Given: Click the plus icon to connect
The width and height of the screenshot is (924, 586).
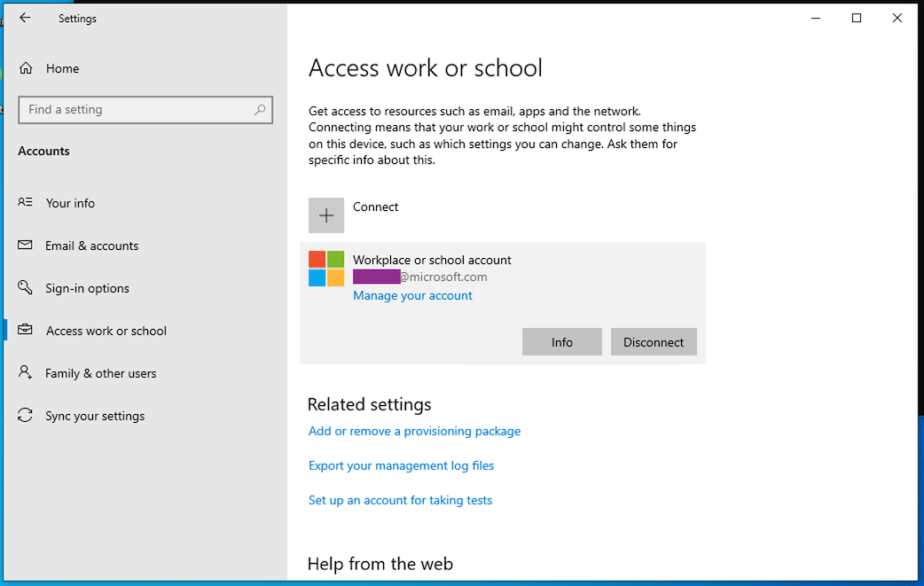Looking at the screenshot, I should [326, 215].
